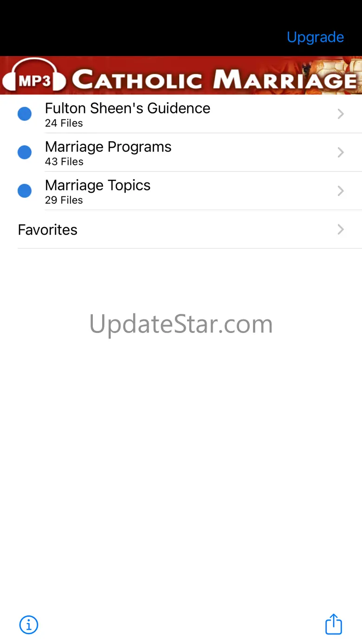The width and height of the screenshot is (362, 644).
Task: Select the Marriage Topics list item
Action: pyautogui.click(x=181, y=191)
